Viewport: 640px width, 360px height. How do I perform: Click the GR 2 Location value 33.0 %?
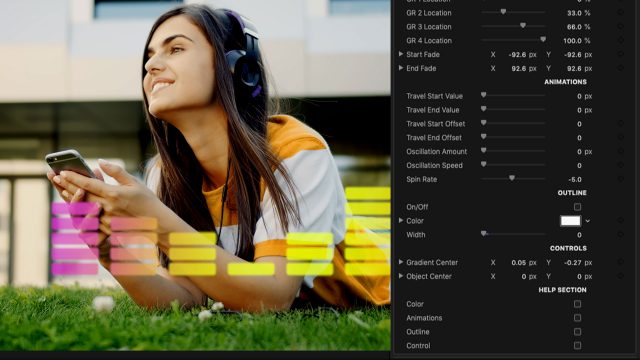(x=578, y=13)
